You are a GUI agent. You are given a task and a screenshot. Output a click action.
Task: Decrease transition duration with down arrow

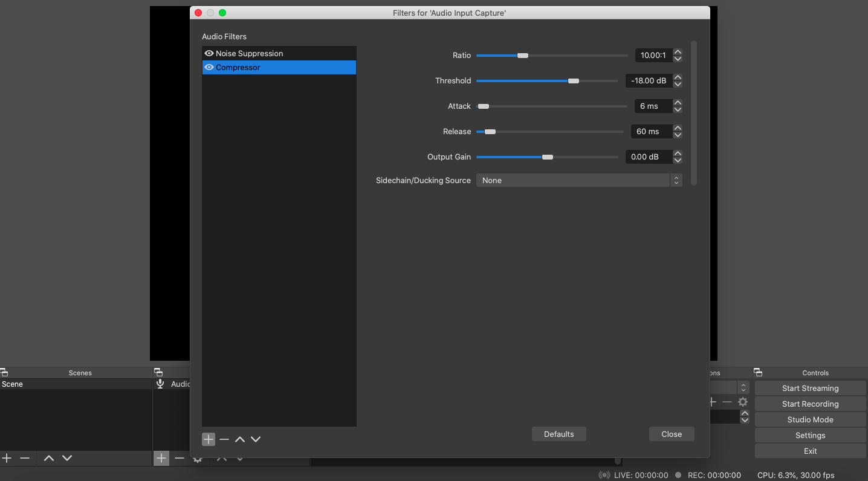tap(745, 420)
